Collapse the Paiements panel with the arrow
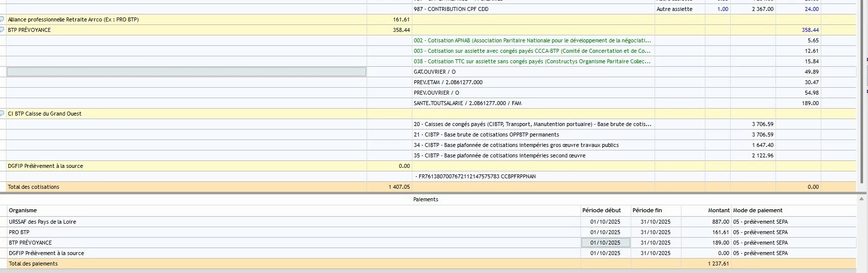The width and height of the screenshot is (868, 273). tap(862, 199)
